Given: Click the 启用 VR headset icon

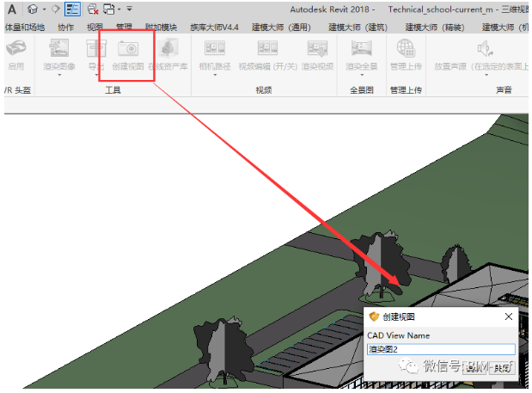Looking at the screenshot, I should (x=16, y=48).
